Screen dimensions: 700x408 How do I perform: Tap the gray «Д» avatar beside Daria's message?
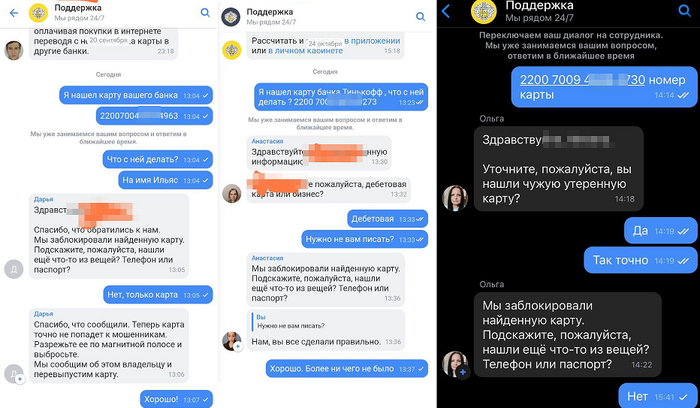click(x=14, y=270)
